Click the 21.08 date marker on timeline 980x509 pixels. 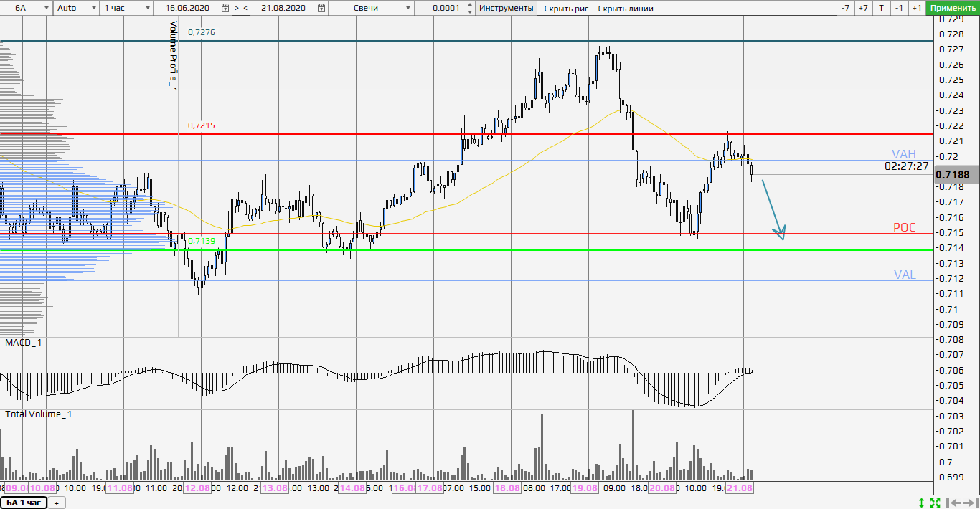pos(739,488)
